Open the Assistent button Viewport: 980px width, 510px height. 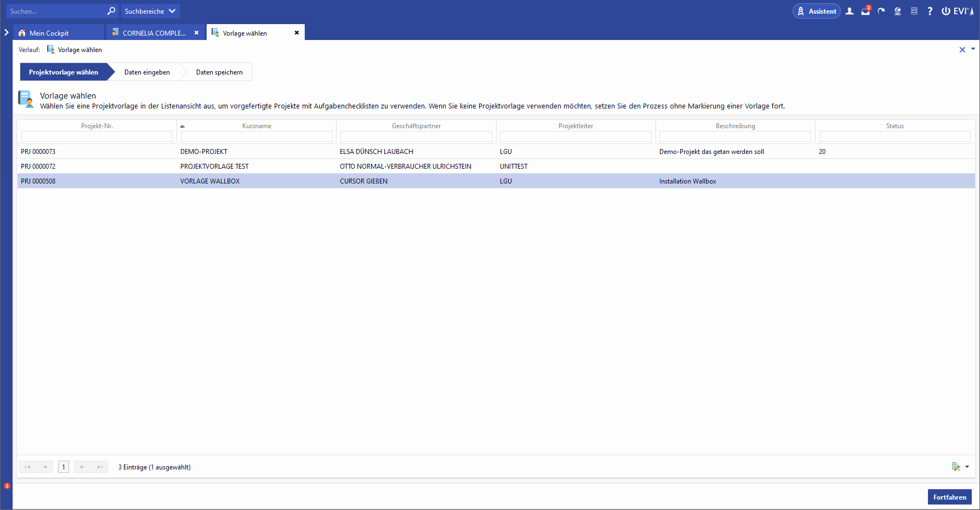(x=816, y=11)
